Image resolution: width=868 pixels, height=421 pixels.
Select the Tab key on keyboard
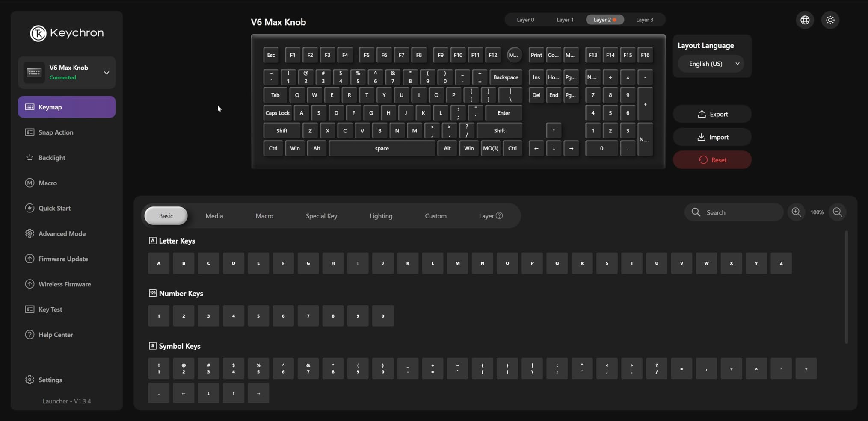point(275,95)
